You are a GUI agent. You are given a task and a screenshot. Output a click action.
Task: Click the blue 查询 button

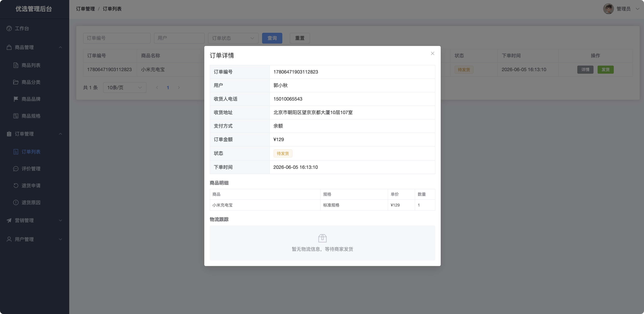coord(272,38)
